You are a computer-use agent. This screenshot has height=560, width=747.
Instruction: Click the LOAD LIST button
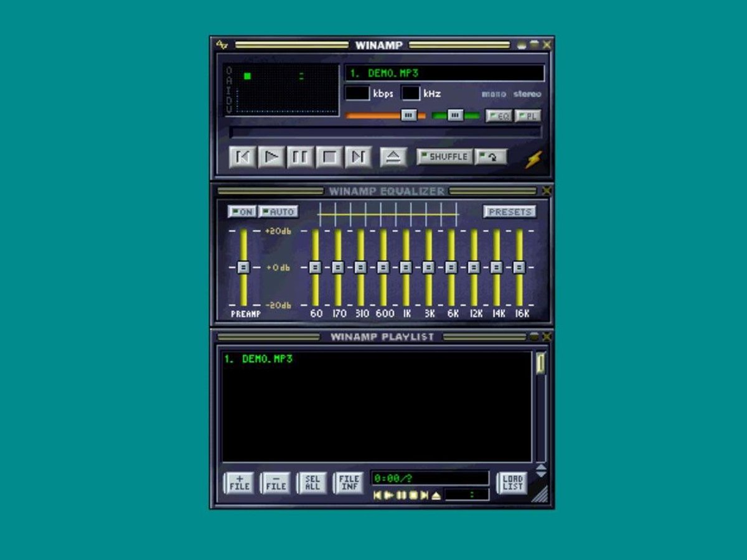512,483
